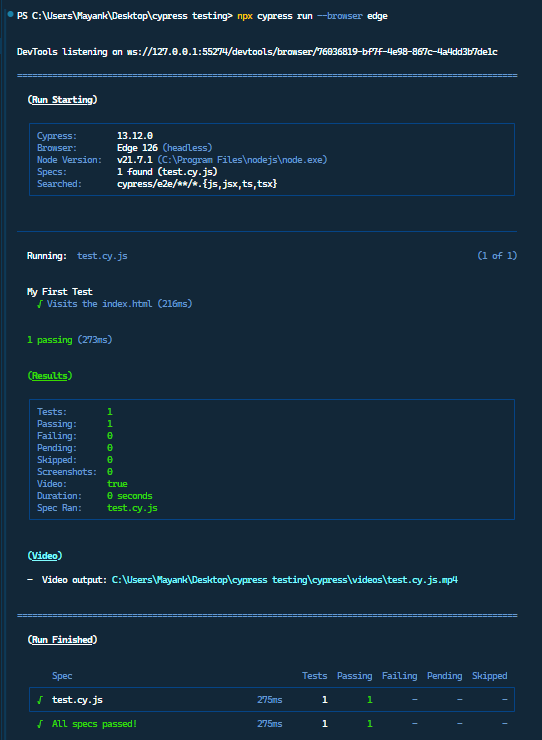
Task: Click the DevTools websocket URL
Action: (312, 52)
